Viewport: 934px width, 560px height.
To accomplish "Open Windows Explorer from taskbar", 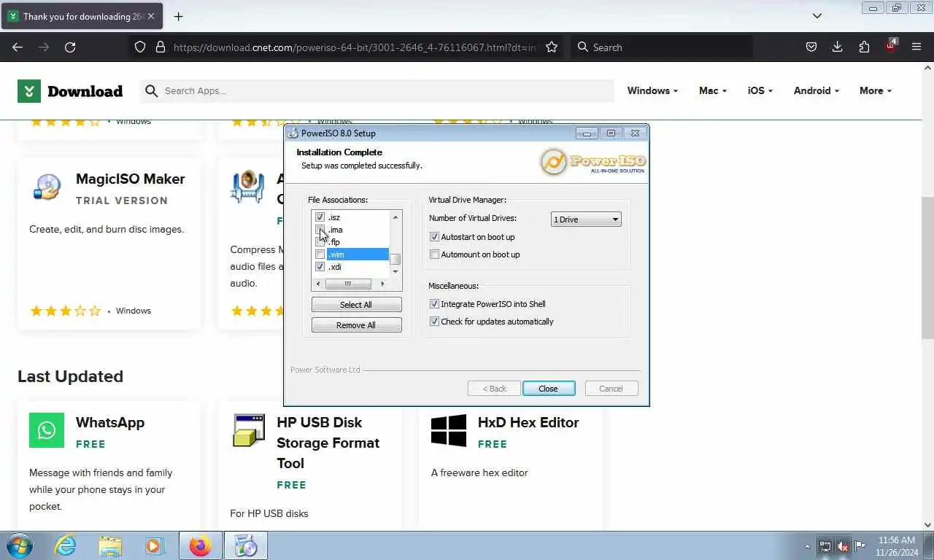I will tap(110, 545).
